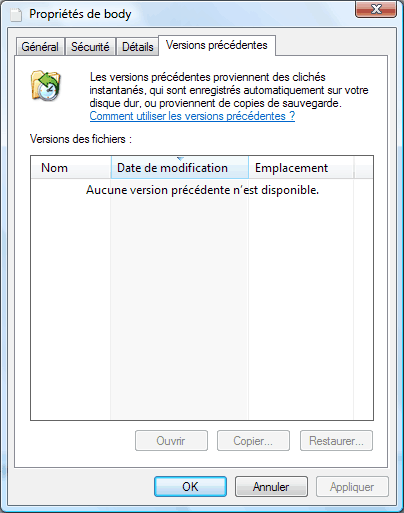Select the Versions précédentes tab
This screenshot has height=513, width=404.
click(x=217, y=45)
